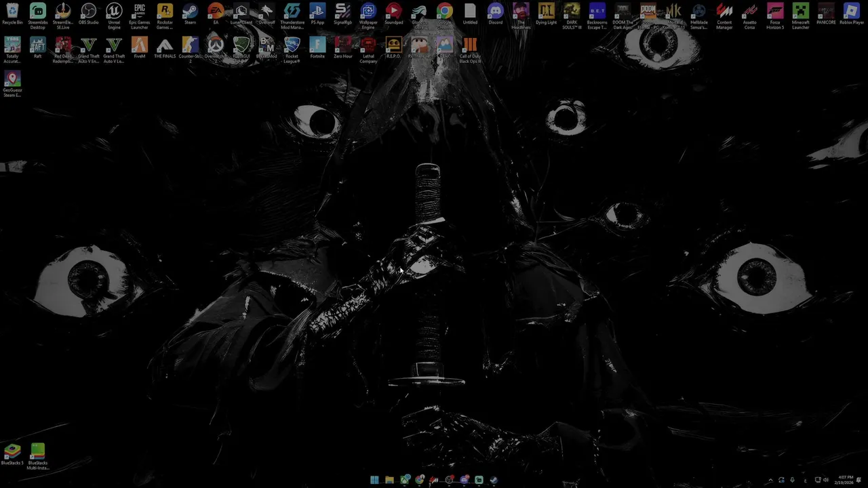Image resolution: width=868 pixels, height=488 pixels.
Task: Open Red Dead Redemption shortcut
Action: click(x=63, y=50)
